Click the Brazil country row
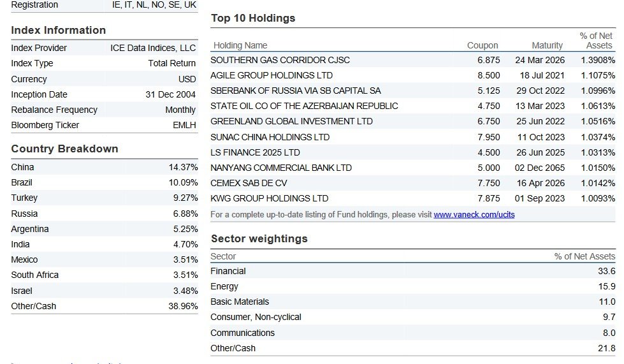The width and height of the screenshot is (624, 364). 22,182
